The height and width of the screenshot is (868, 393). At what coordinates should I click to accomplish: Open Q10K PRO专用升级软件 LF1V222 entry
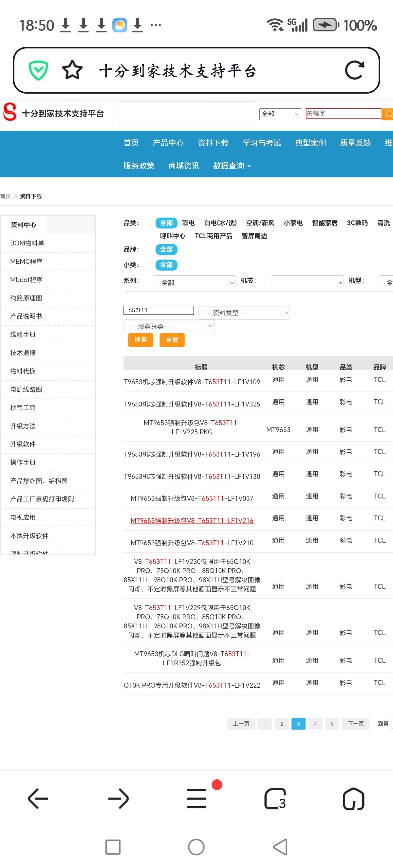192,685
